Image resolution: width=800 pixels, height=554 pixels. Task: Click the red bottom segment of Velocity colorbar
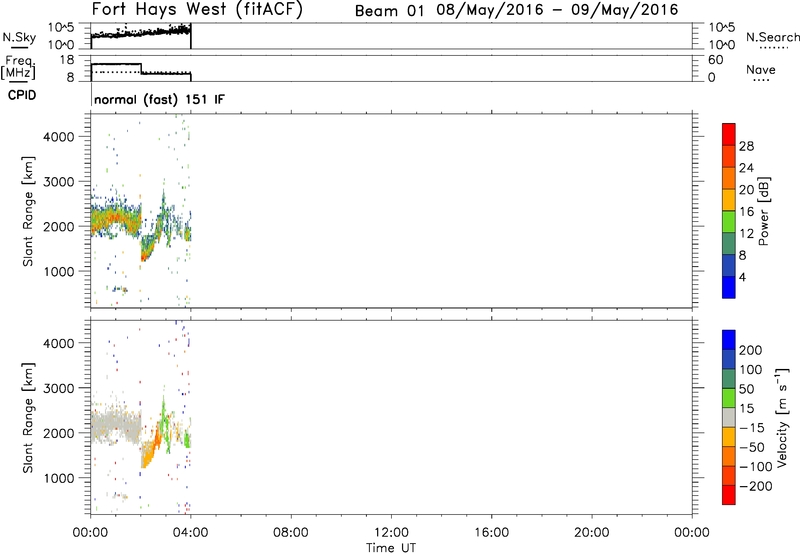point(729,495)
